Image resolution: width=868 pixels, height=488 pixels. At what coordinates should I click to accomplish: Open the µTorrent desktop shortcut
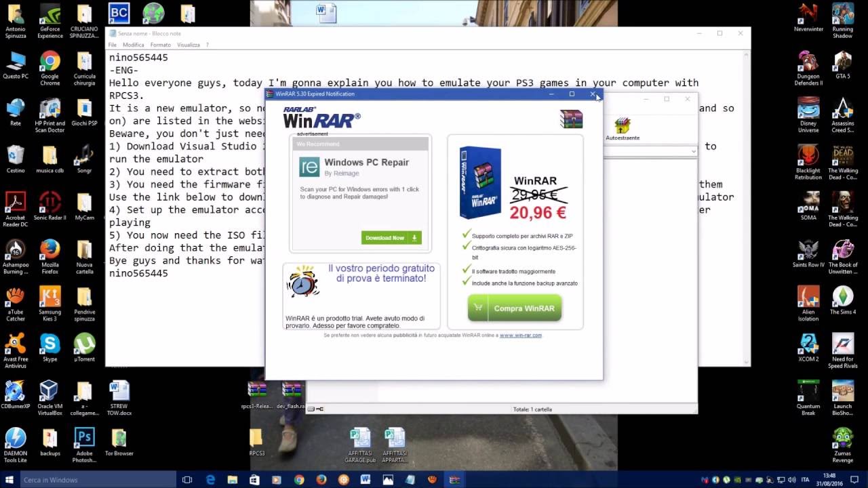point(84,348)
